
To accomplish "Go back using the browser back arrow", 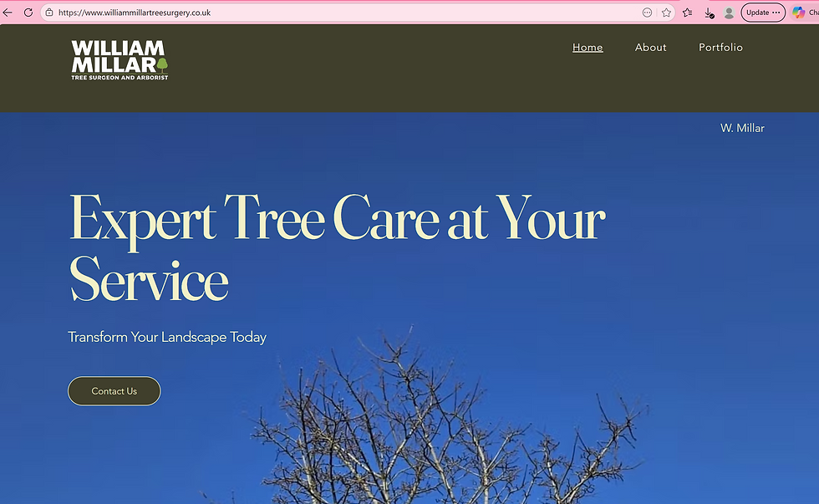I will pos(8,13).
